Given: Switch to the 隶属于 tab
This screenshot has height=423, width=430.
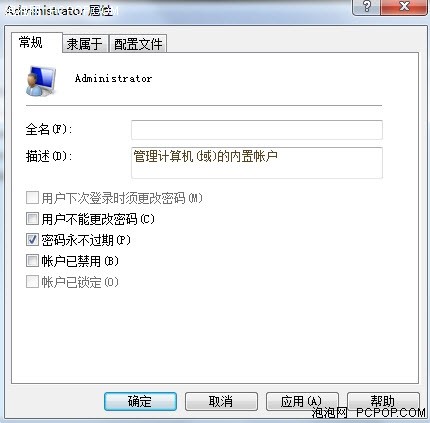Looking at the screenshot, I should (x=85, y=44).
